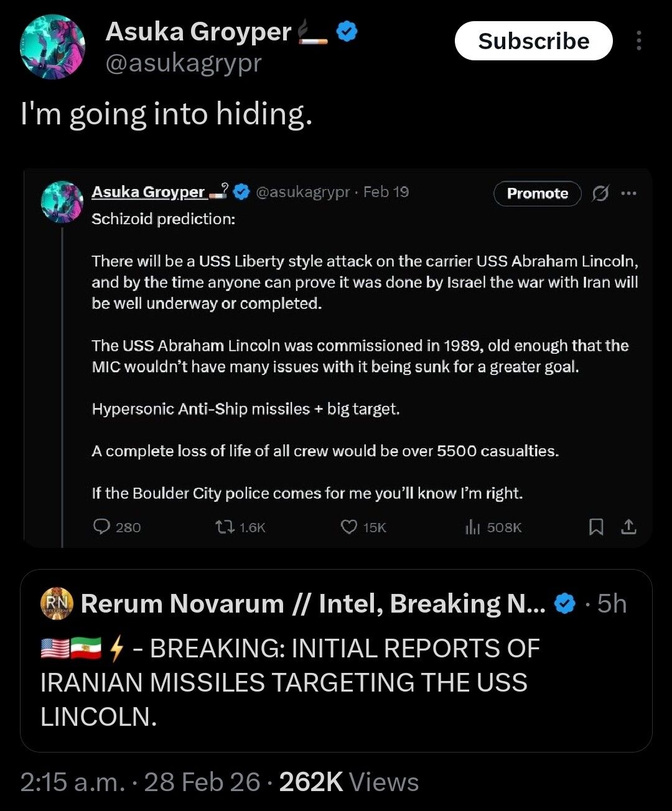
Task: Open the @asukagrypr handle below the header name
Action: pyautogui.click(x=184, y=63)
